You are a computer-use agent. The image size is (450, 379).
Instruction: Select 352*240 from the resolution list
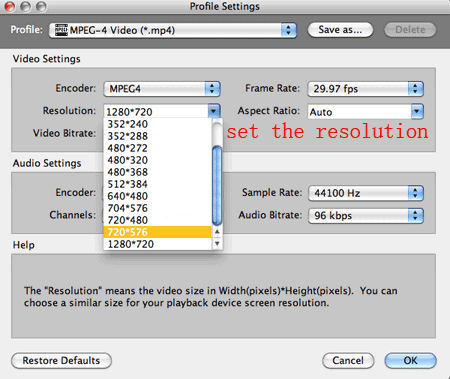pyautogui.click(x=158, y=124)
